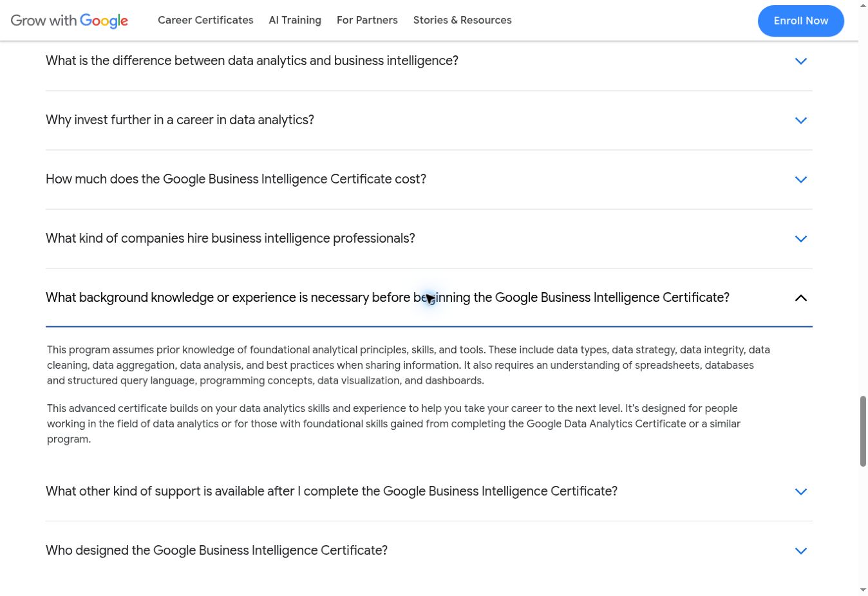
Task: Expand chevron for companies hiring BI professionals
Action: [801, 239]
